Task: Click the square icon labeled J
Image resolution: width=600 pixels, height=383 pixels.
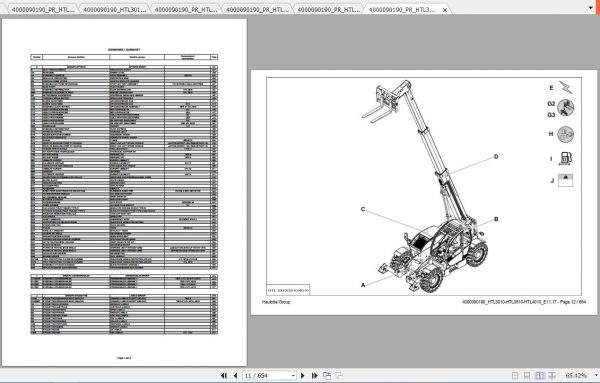Action: [566, 180]
